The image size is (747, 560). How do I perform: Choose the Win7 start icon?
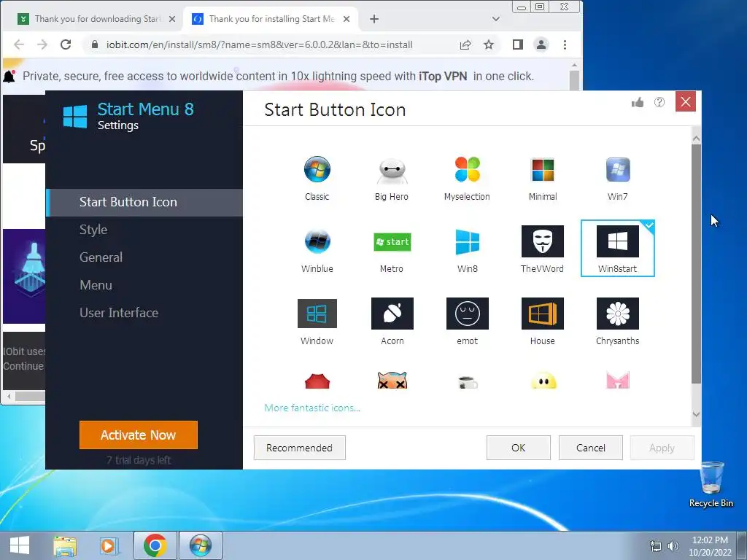(x=617, y=177)
